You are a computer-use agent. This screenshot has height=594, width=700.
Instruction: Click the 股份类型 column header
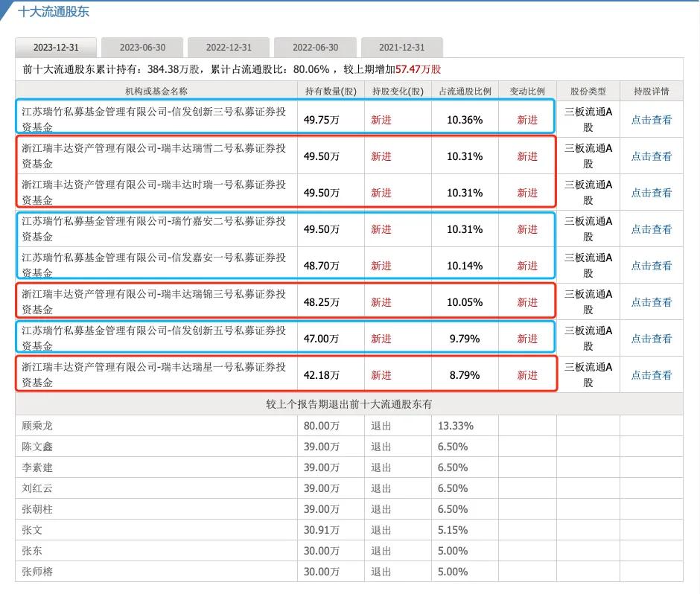coord(588,91)
